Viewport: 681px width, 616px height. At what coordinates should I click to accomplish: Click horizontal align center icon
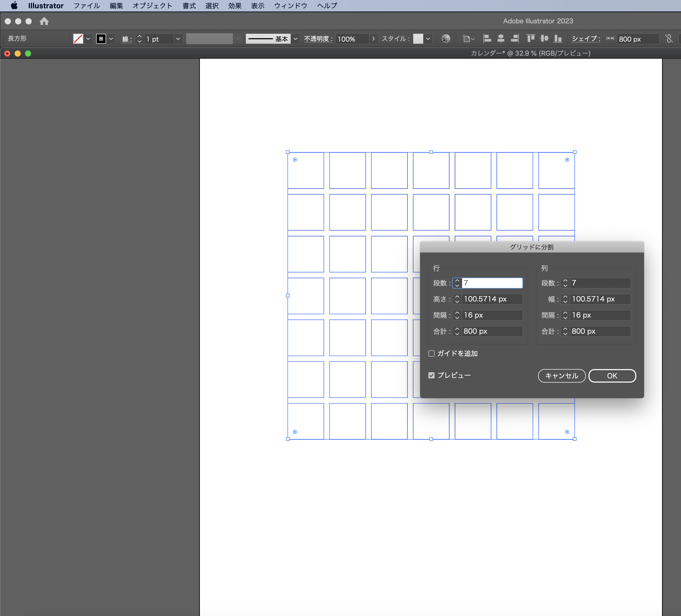pyautogui.click(x=501, y=39)
